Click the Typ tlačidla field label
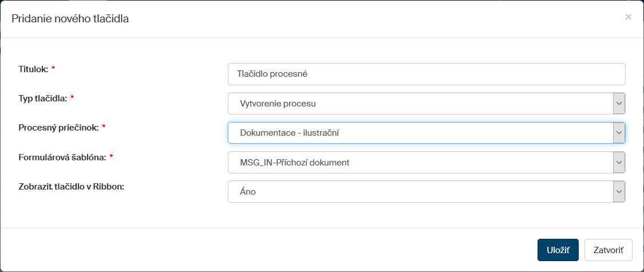The width and height of the screenshot is (644, 272). [x=43, y=98]
